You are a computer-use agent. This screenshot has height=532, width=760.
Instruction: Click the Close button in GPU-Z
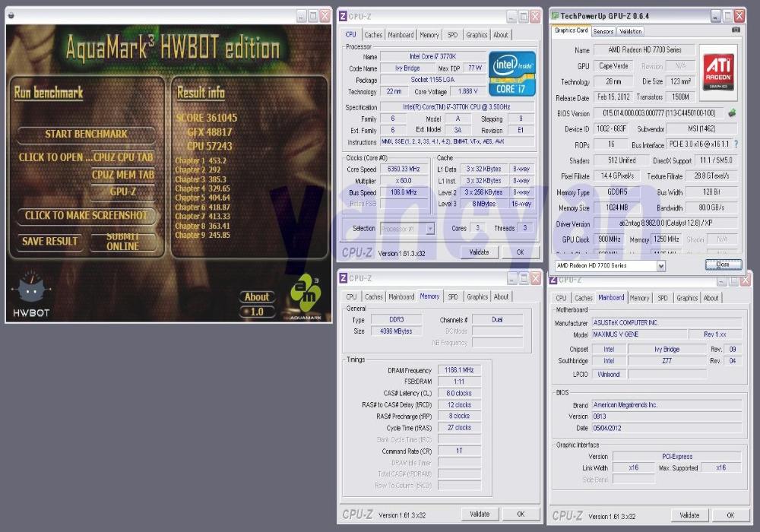click(x=723, y=264)
